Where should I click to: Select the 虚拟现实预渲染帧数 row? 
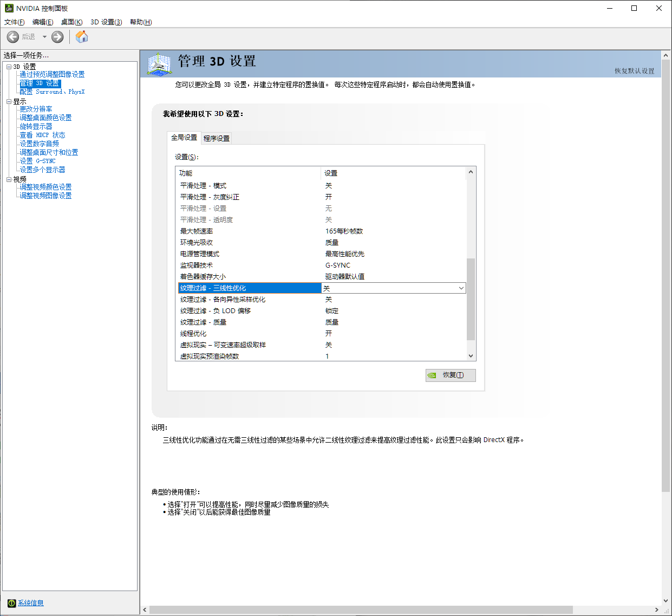[322, 356]
